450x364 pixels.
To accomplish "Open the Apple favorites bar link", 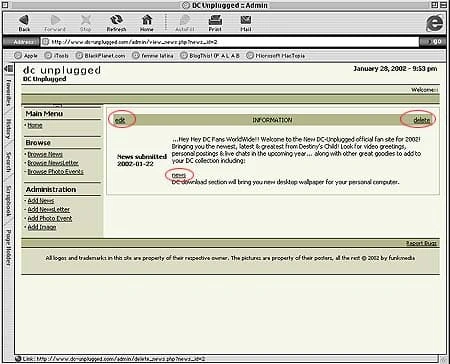I will (26, 56).
